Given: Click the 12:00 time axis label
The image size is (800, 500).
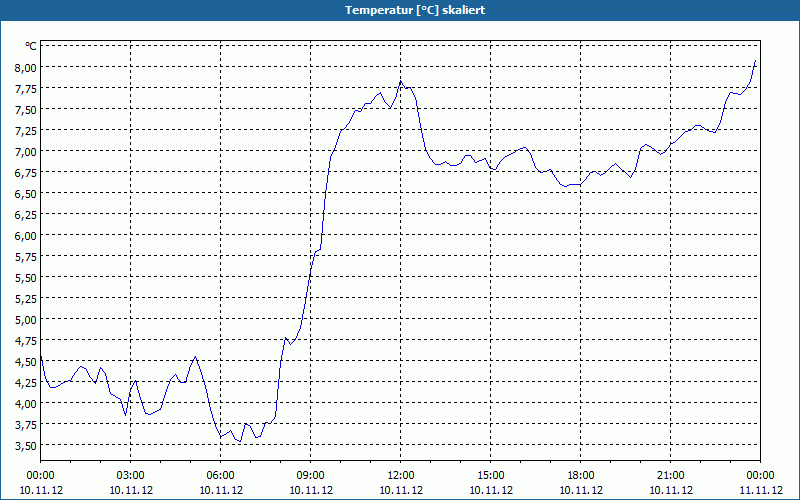Looking at the screenshot, I should 401,476.
